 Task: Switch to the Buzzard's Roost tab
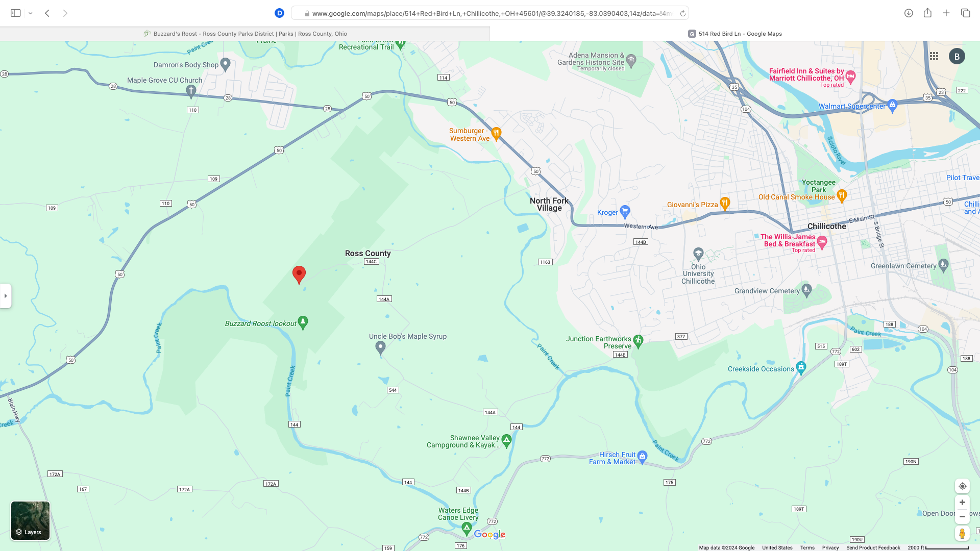click(x=245, y=34)
